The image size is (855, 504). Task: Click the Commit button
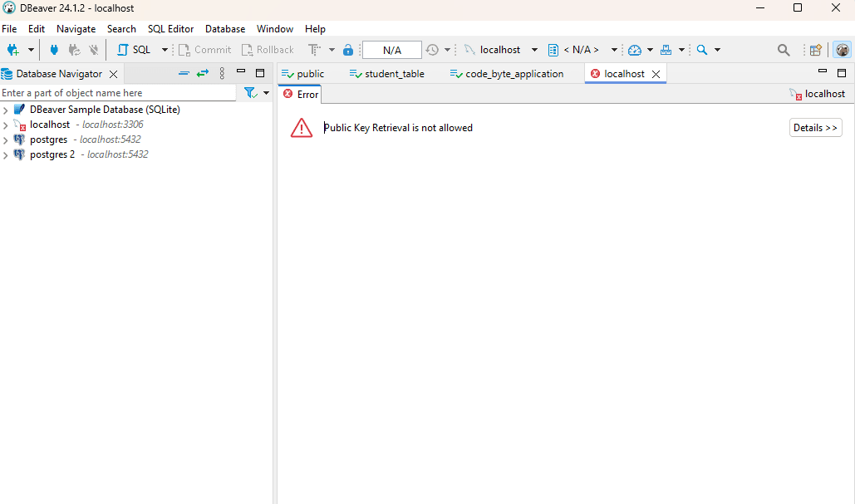tap(205, 50)
